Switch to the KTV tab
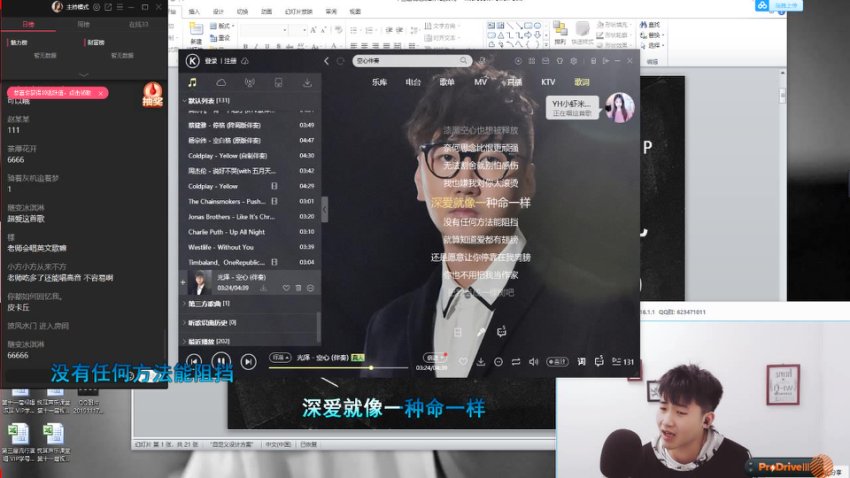850x478 pixels. pos(548,82)
